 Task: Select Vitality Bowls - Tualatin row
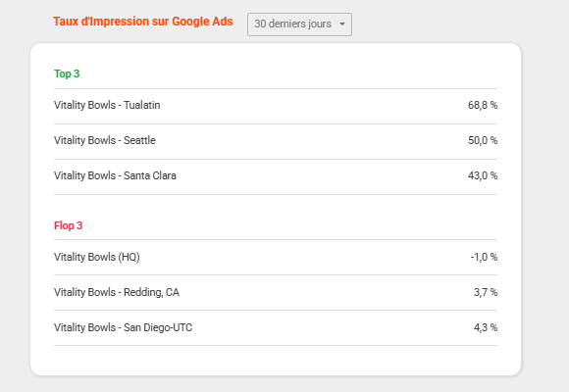[x=276, y=106]
